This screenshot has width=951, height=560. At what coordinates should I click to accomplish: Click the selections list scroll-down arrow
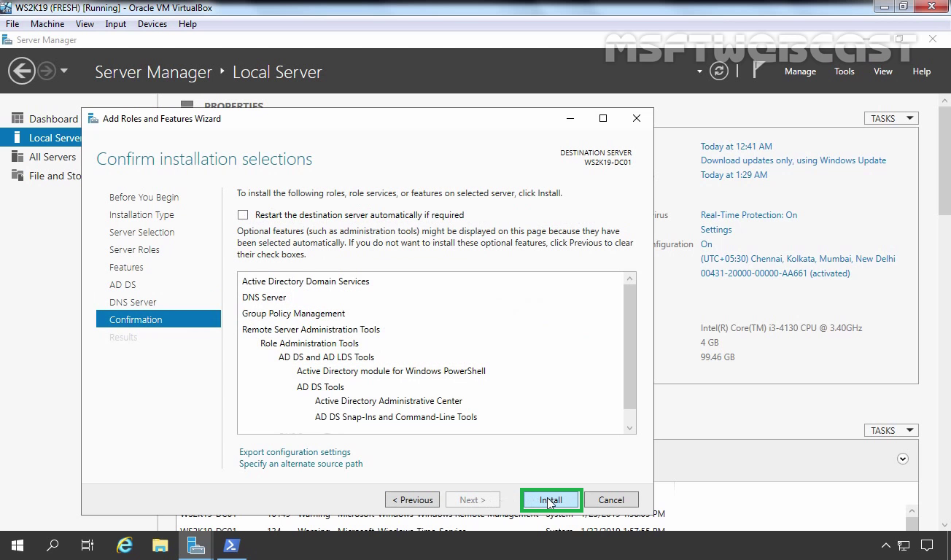tap(630, 428)
